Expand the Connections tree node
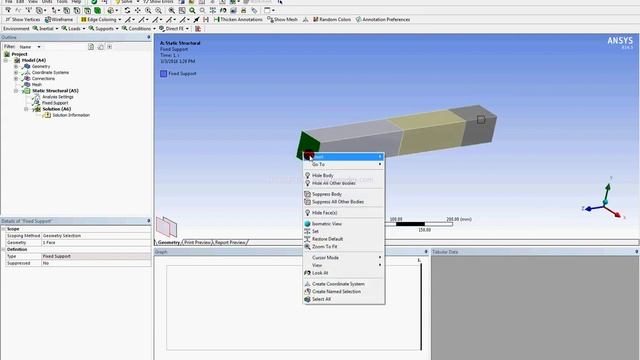Viewport: 640px width, 360px height. click(16, 78)
